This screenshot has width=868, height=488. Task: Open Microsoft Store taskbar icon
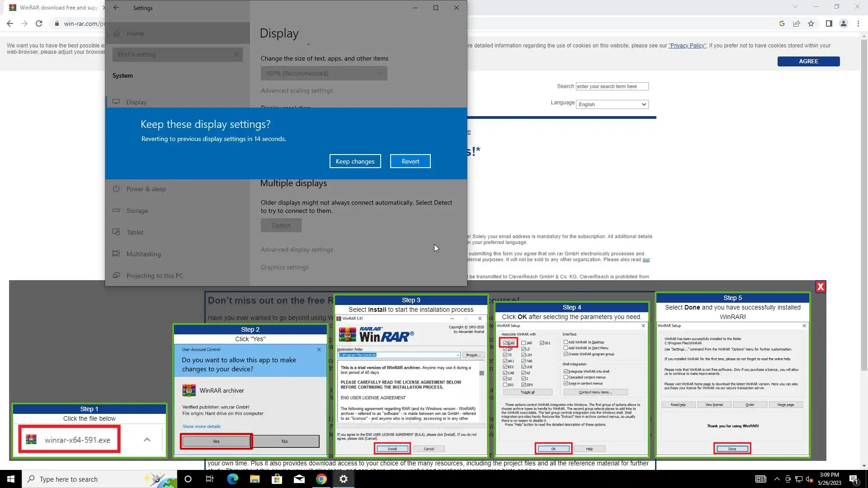[x=277, y=479]
